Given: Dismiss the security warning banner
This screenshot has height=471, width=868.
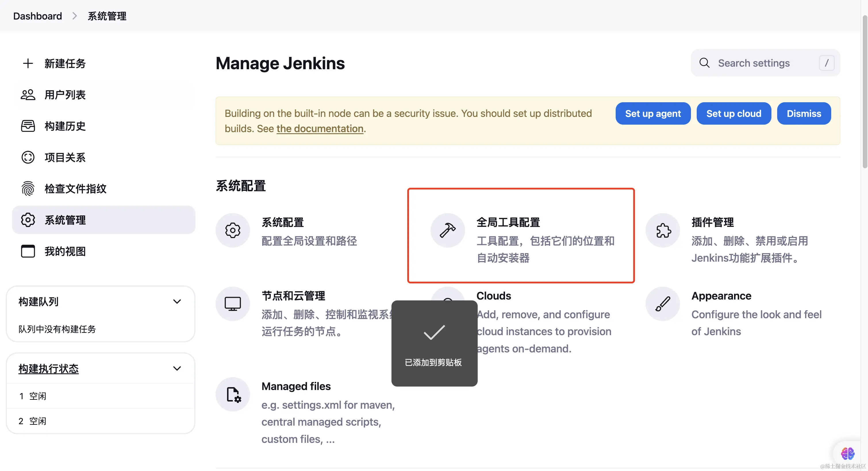Looking at the screenshot, I should (804, 113).
